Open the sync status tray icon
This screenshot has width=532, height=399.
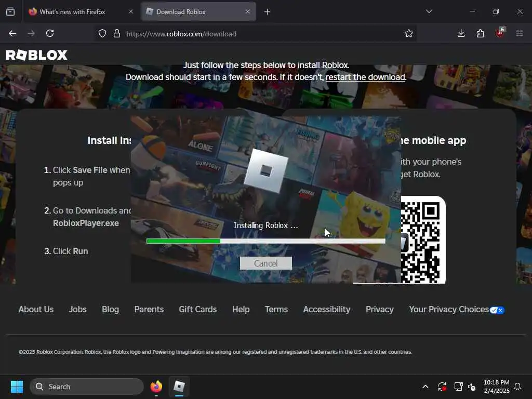click(x=442, y=387)
